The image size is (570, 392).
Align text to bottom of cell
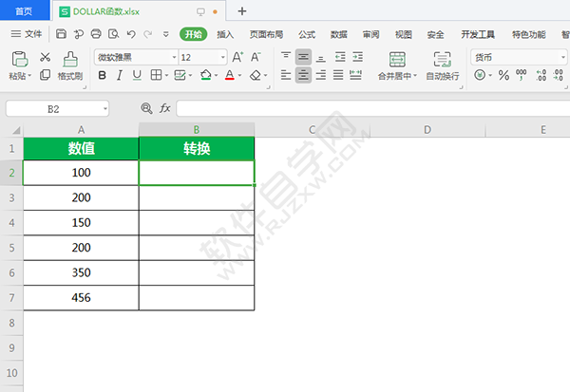pos(321,57)
